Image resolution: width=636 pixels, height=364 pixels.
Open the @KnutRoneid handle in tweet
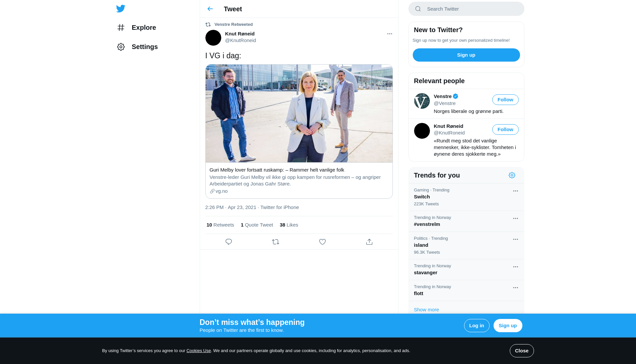(240, 40)
